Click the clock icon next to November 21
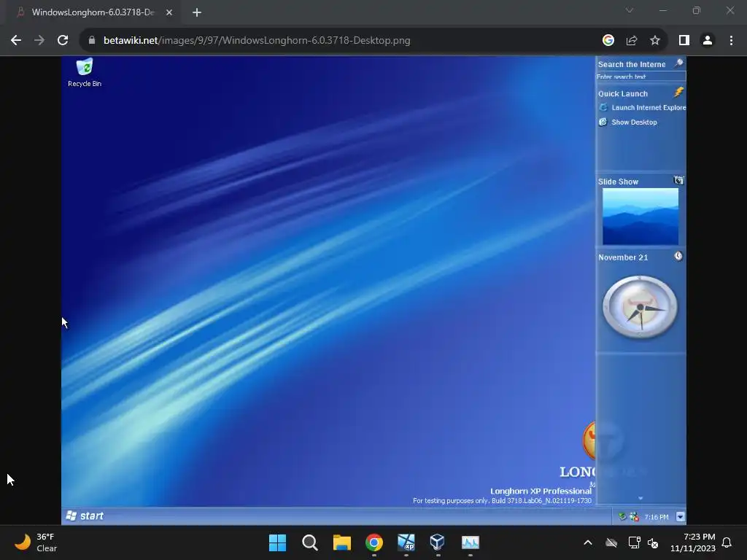Screen dimensions: 747x560 (678, 256)
